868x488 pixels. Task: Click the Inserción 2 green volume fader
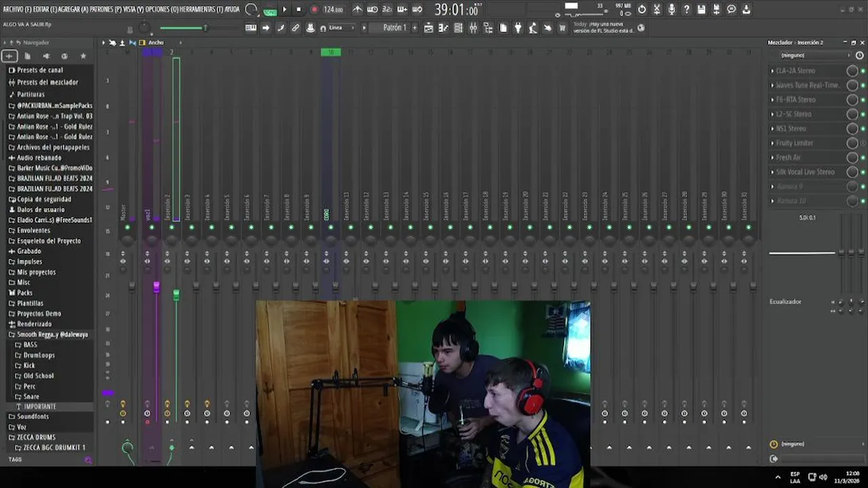(176, 294)
